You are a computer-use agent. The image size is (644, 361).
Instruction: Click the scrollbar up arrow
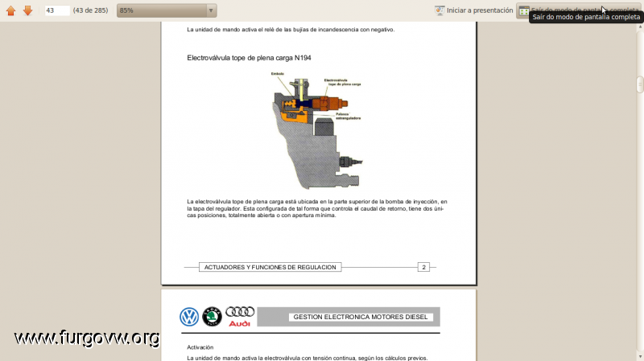point(640,27)
